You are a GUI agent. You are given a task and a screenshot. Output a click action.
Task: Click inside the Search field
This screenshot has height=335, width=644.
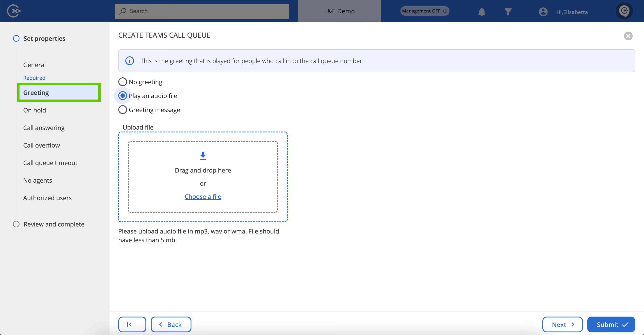pos(202,11)
